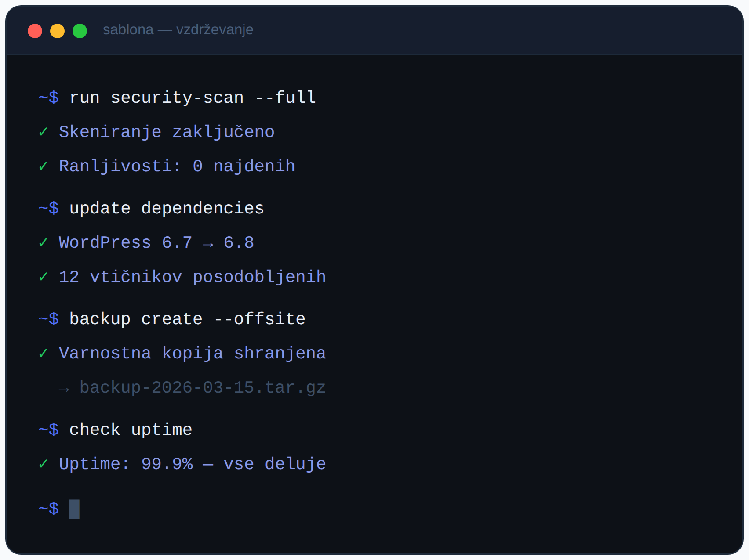Select the run security-scan --full command
This screenshot has width=749, height=560.
193,98
